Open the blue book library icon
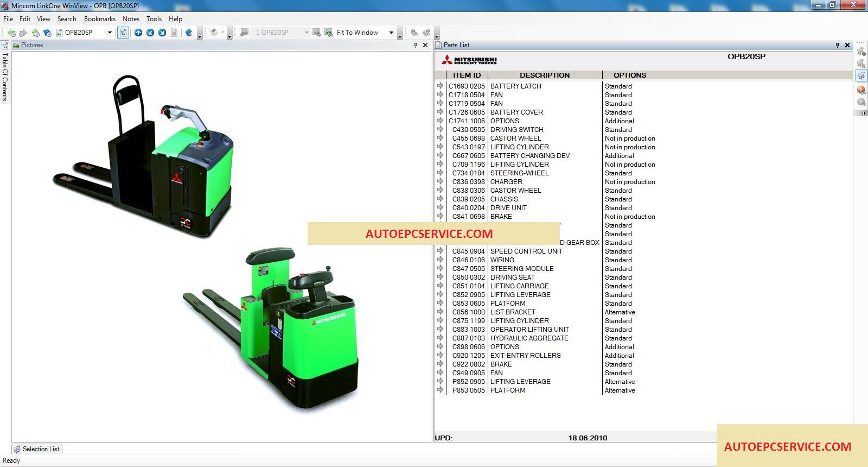 (189, 33)
